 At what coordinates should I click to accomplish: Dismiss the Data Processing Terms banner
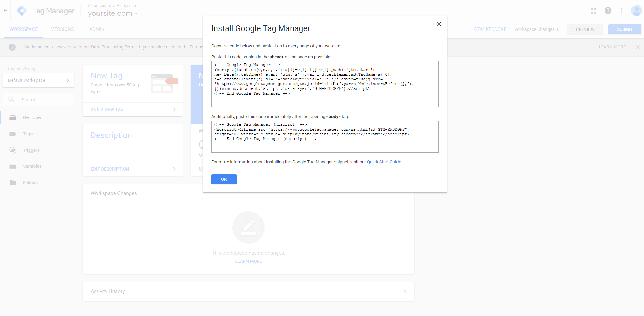[x=638, y=47]
